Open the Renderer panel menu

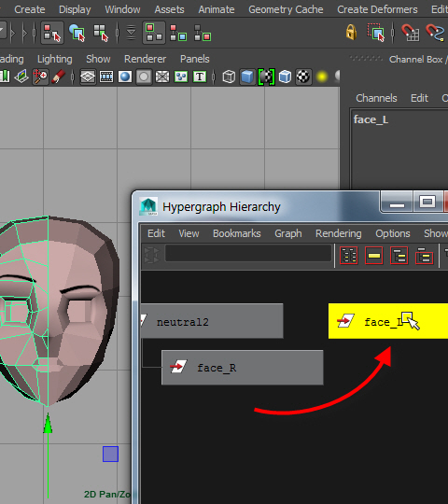click(x=145, y=59)
